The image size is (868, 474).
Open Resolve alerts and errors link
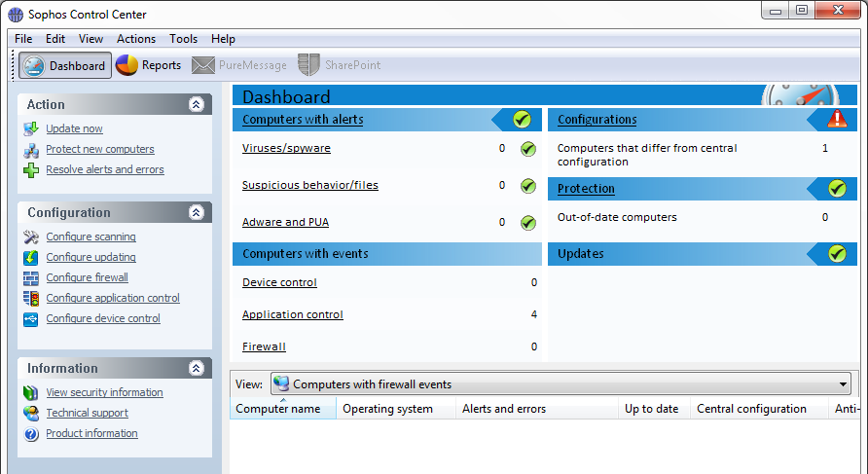pos(105,169)
